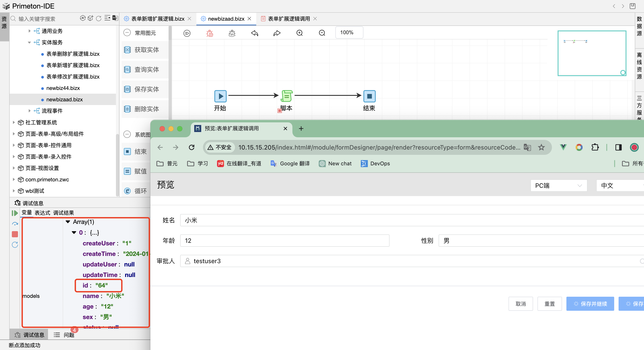Open the PC端 device dropdown
The width and height of the screenshot is (644, 350).
click(x=558, y=185)
